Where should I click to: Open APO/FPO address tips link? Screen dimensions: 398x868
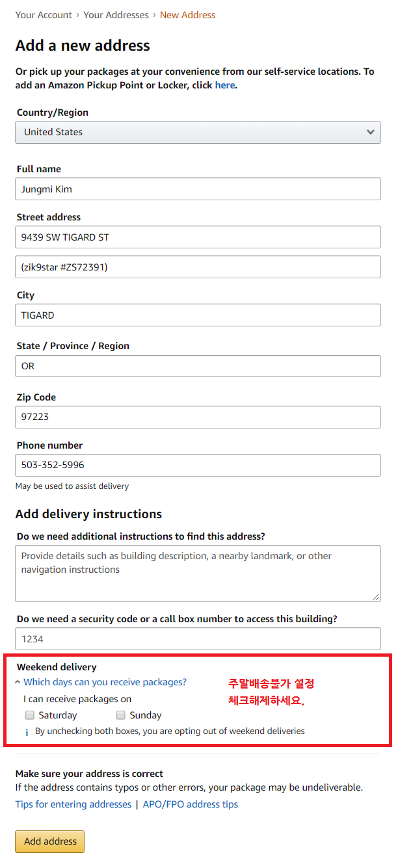pyautogui.click(x=191, y=804)
